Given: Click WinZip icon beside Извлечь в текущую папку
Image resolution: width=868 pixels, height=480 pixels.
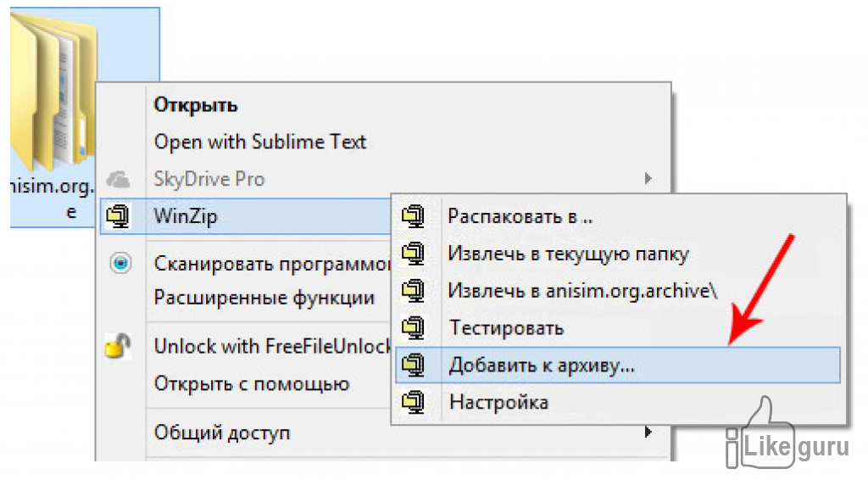Looking at the screenshot, I should (413, 254).
